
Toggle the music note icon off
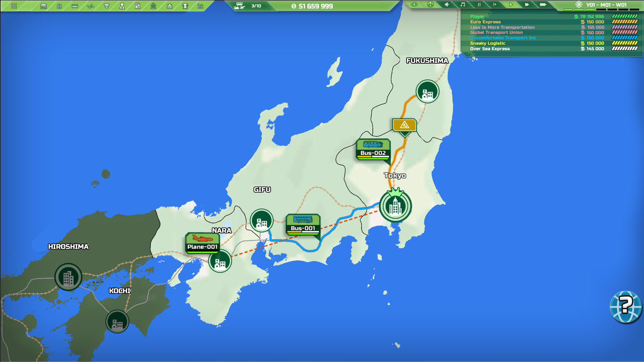463,5
